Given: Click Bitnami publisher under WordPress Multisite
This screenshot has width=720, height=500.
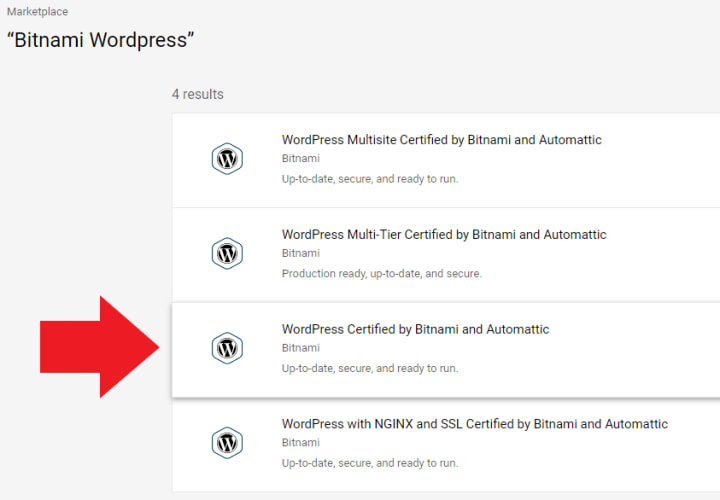Looking at the screenshot, I should tap(300, 158).
